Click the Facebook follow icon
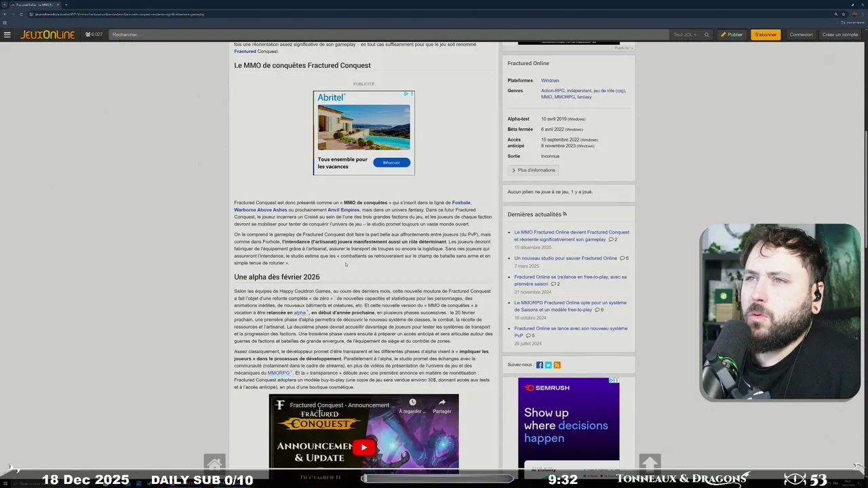 (x=540, y=365)
